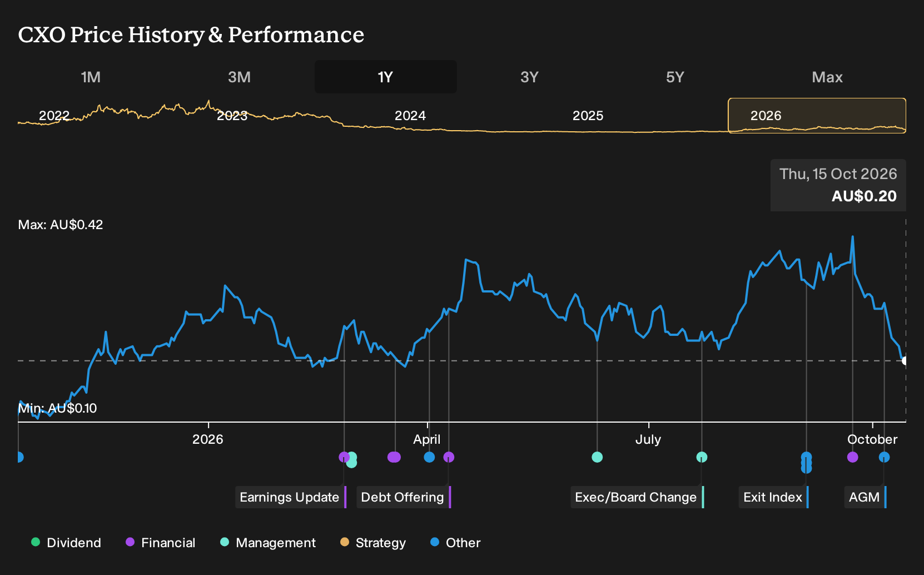Switch to the 3M range tab
924x575 pixels.
(239, 77)
